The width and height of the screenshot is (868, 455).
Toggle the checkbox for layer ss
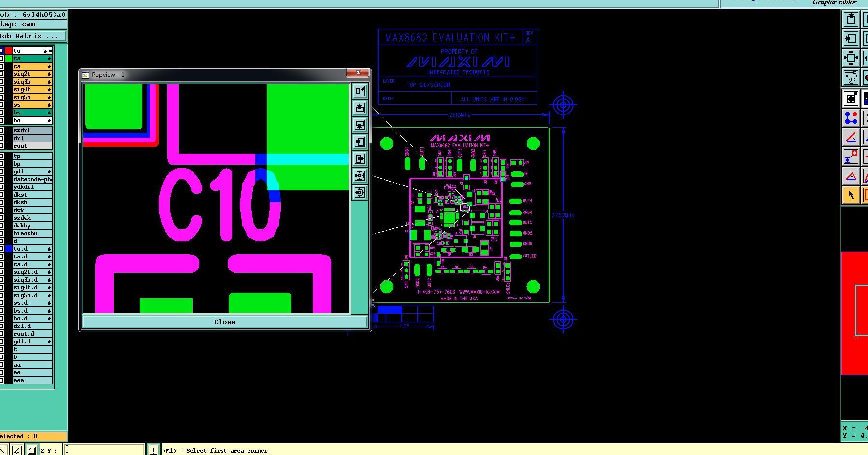click(x=1, y=105)
